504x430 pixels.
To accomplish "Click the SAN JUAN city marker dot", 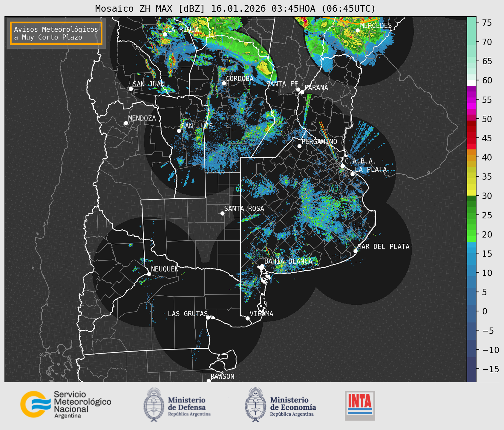I will (x=131, y=89).
